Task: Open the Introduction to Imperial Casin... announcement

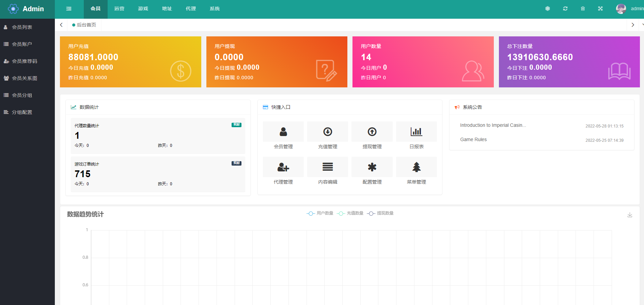Action: pyautogui.click(x=493, y=125)
